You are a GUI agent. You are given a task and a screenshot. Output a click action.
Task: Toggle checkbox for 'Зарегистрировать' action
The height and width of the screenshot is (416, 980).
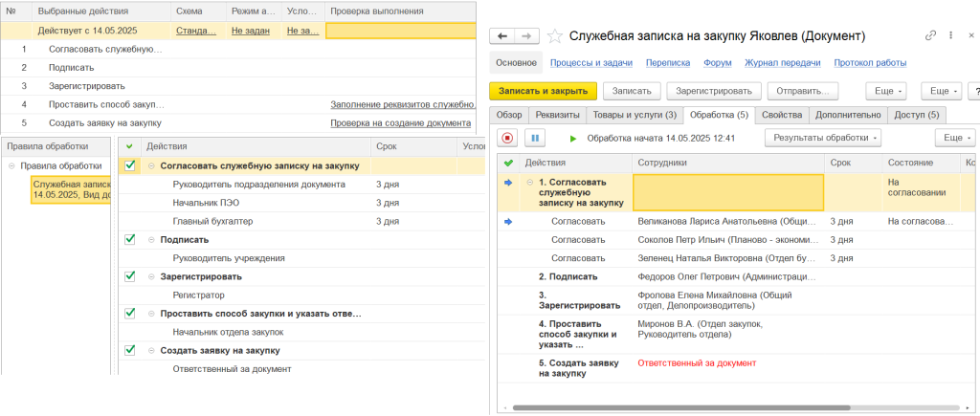130,276
